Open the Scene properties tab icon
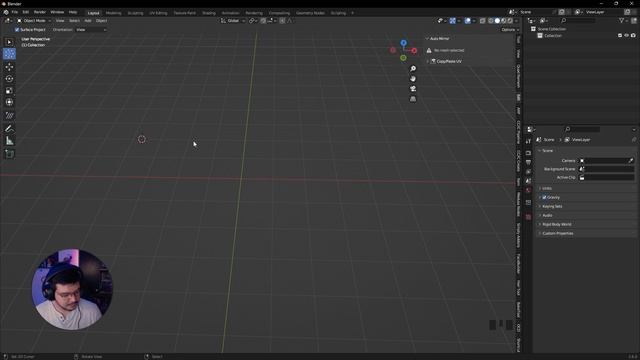 point(528,181)
